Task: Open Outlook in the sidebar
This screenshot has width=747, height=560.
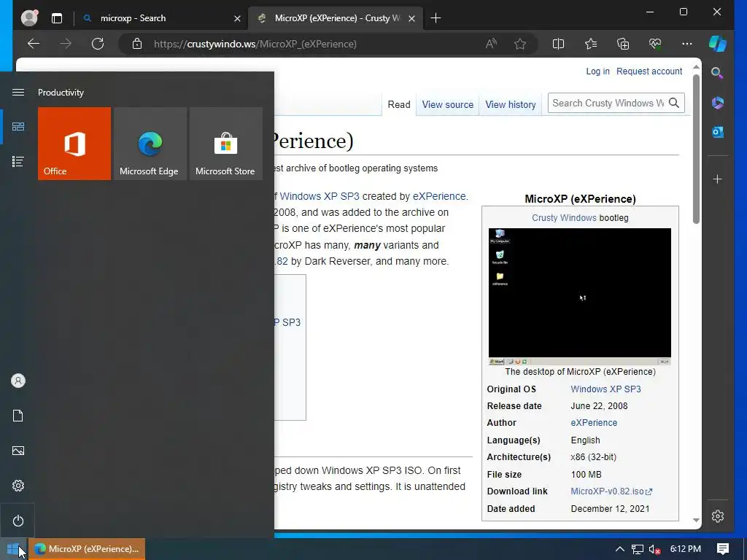Action: 718,131
